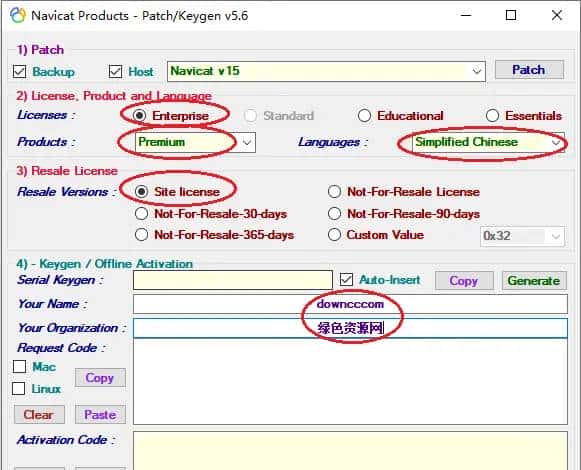Select the Essentials license radio button
The height and width of the screenshot is (470, 581).
[492, 116]
